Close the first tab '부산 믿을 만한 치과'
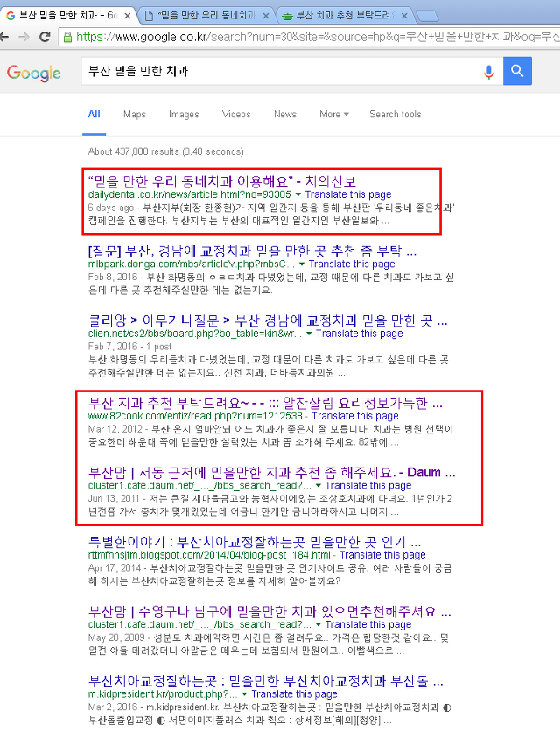Viewport: 560px width, 739px height. pyautogui.click(x=127, y=16)
